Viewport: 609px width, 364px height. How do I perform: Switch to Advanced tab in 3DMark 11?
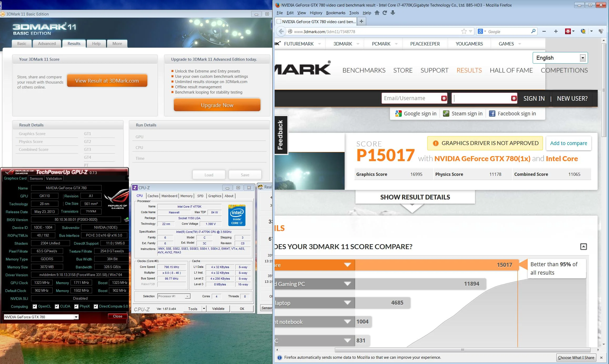coord(47,44)
